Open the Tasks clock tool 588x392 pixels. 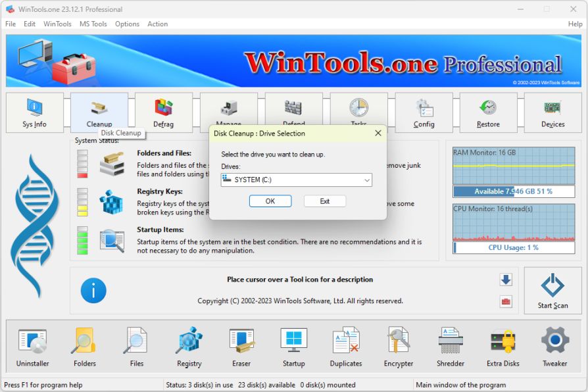coord(359,109)
